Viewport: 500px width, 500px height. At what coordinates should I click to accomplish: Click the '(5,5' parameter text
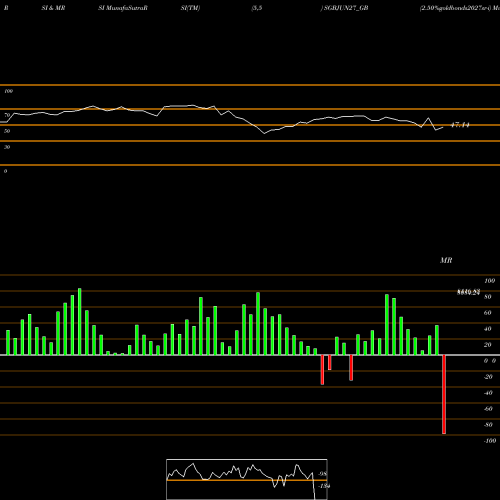(x=257, y=8)
